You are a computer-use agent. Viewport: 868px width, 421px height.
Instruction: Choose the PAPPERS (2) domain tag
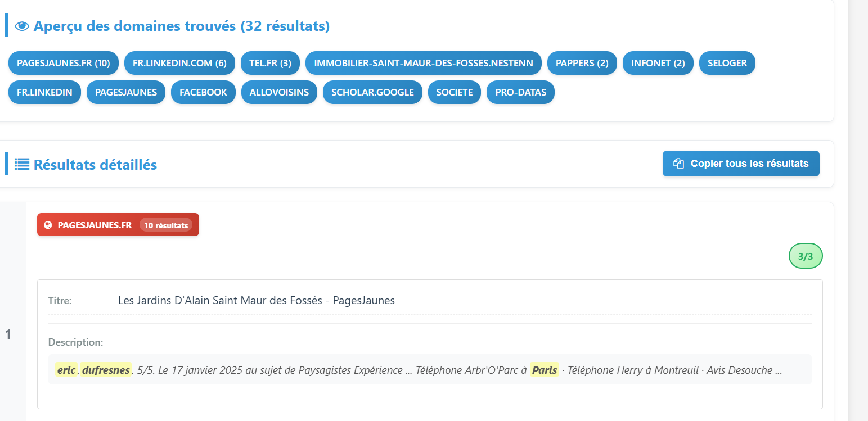(x=582, y=63)
